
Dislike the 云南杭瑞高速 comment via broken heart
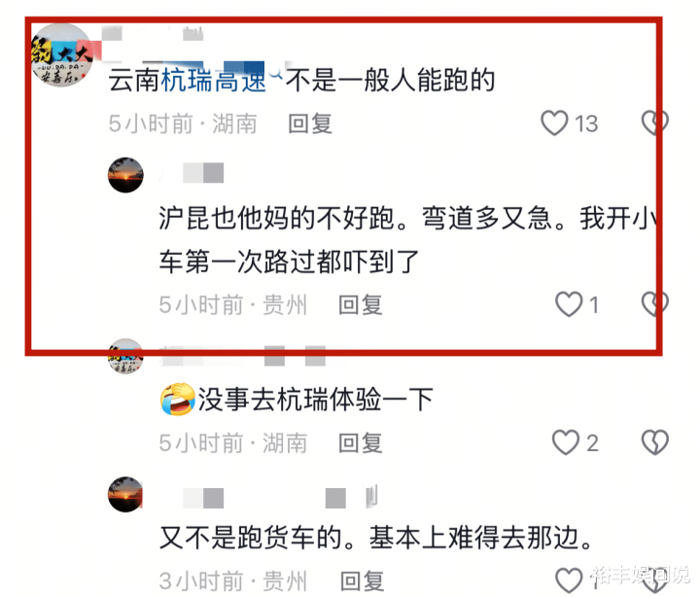[654, 123]
